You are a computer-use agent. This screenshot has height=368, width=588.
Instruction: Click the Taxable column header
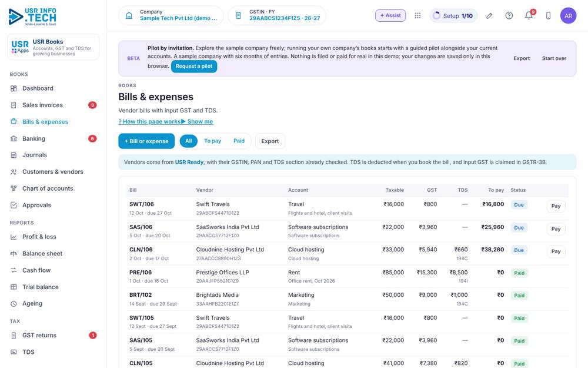(x=395, y=190)
